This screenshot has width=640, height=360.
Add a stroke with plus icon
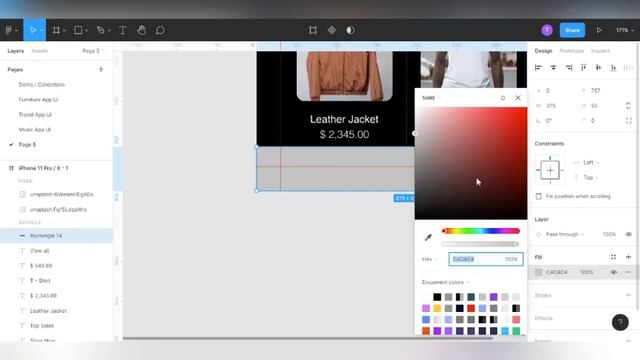628,295
